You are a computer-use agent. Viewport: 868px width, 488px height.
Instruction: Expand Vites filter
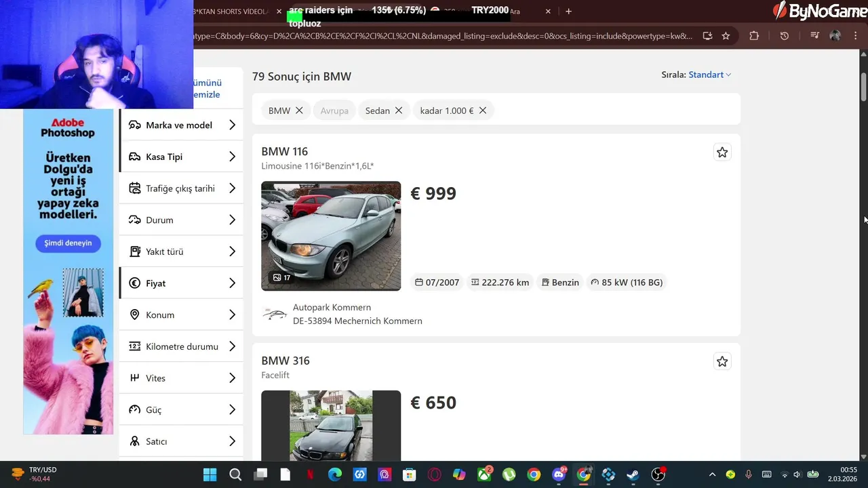click(181, 378)
